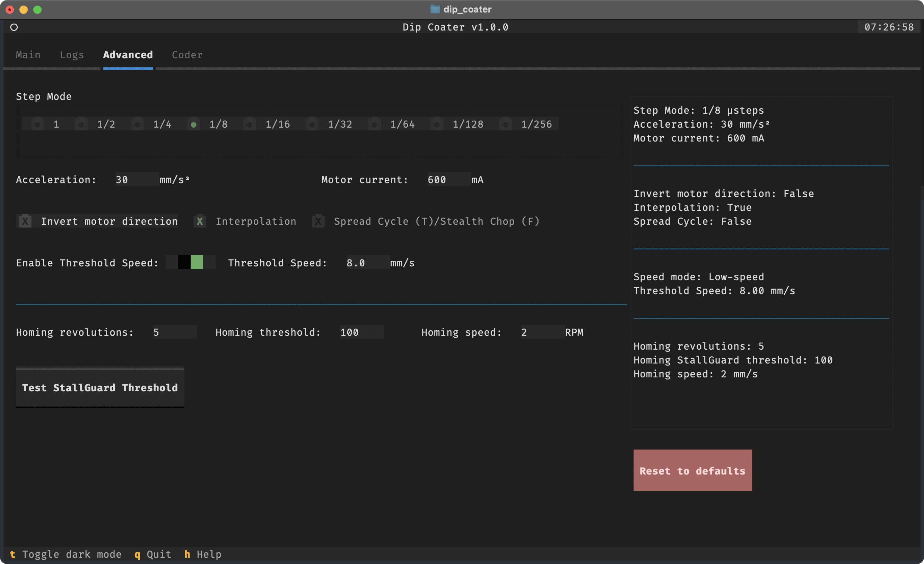Toggle the Enable Threshold Speed switch

(191, 263)
